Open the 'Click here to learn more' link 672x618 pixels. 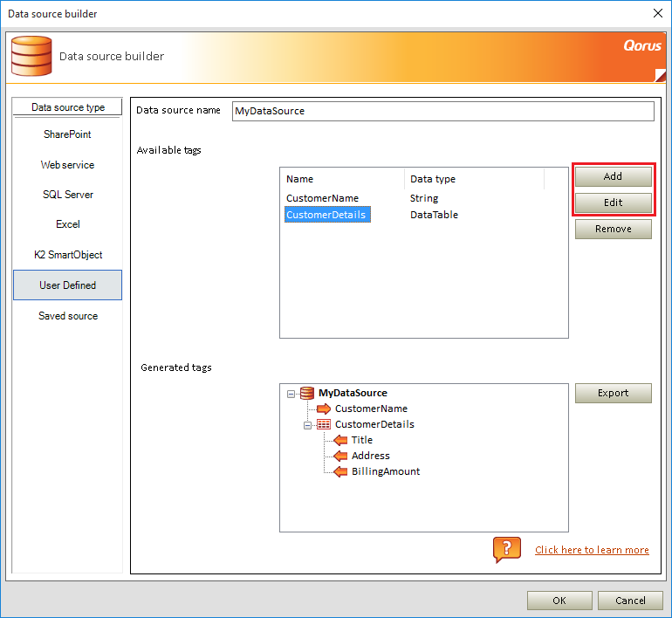tap(592, 550)
